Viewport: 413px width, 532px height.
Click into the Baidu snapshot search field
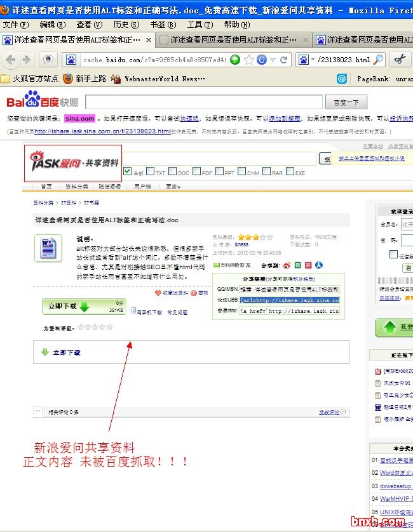(x=203, y=102)
